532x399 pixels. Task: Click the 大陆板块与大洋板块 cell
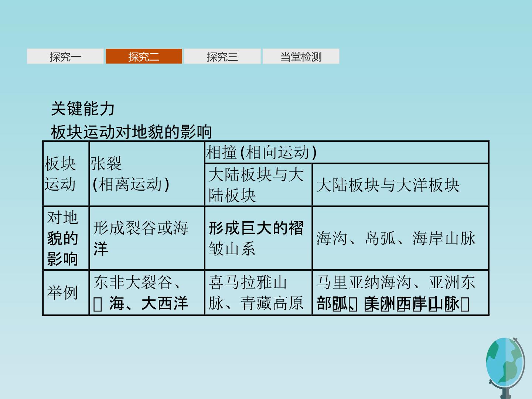click(400, 185)
